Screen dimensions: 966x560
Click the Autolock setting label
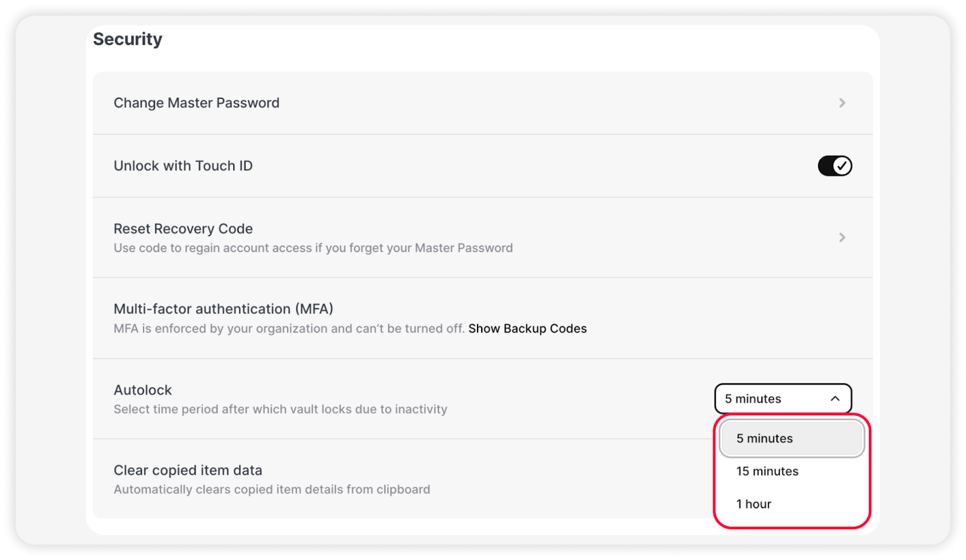click(142, 390)
